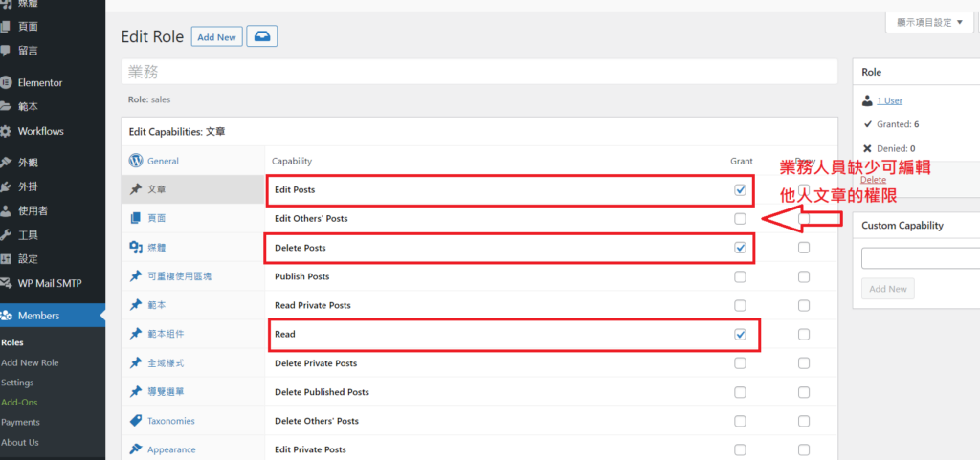Switch to the Appearance capabilities tab
Viewport: 980px width, 460px height.
click(x=170, y=449)
